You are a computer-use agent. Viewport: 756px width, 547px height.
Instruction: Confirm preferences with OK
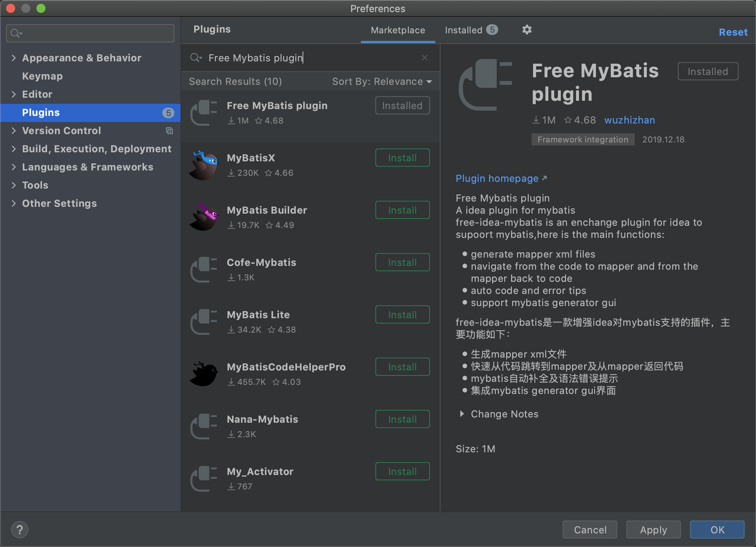[x=717, y=530]
